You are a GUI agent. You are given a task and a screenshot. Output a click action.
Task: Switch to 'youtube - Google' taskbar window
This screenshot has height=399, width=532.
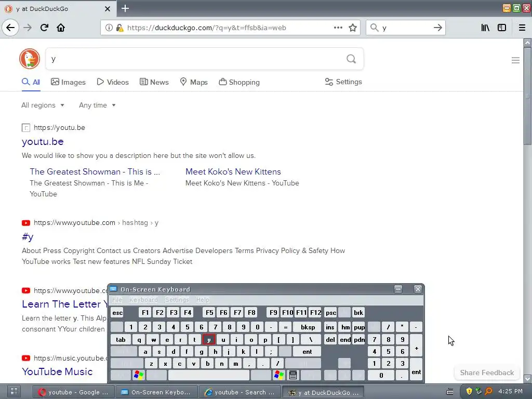click(74, 392)
